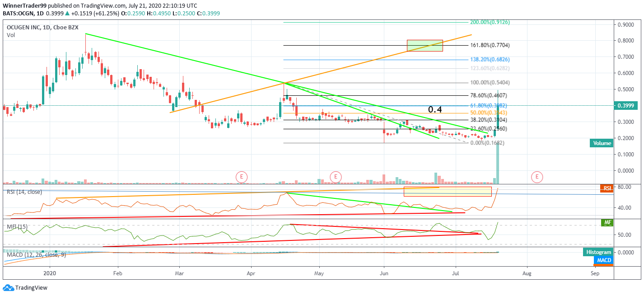644x296 pixels.
Task: Select the orange RSI label tag
Action: click(606, 188)
